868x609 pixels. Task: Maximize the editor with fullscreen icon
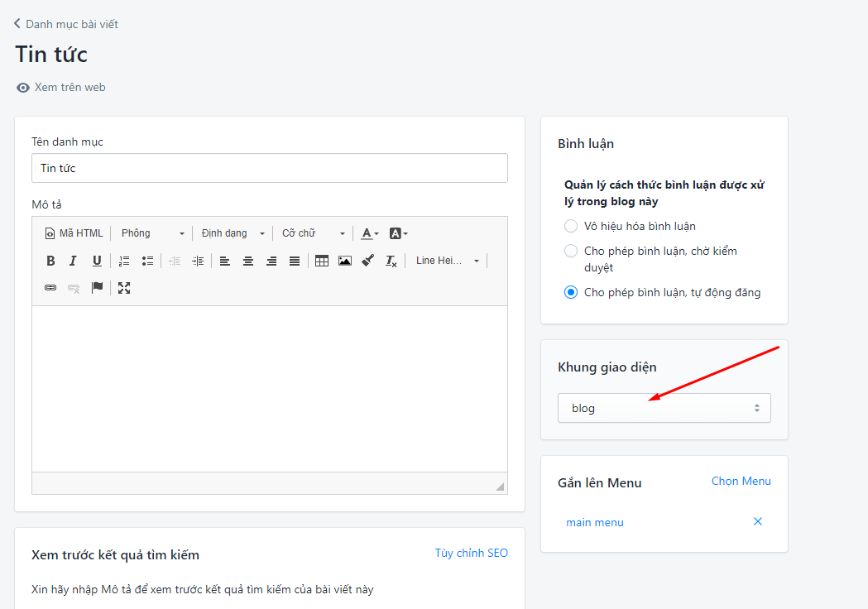[124, 288]
